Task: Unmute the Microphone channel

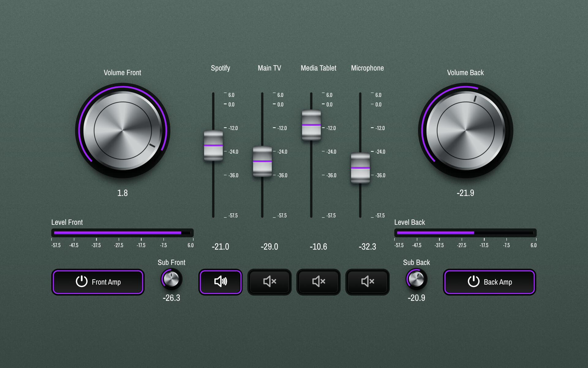Action: [x=367, y=282]
